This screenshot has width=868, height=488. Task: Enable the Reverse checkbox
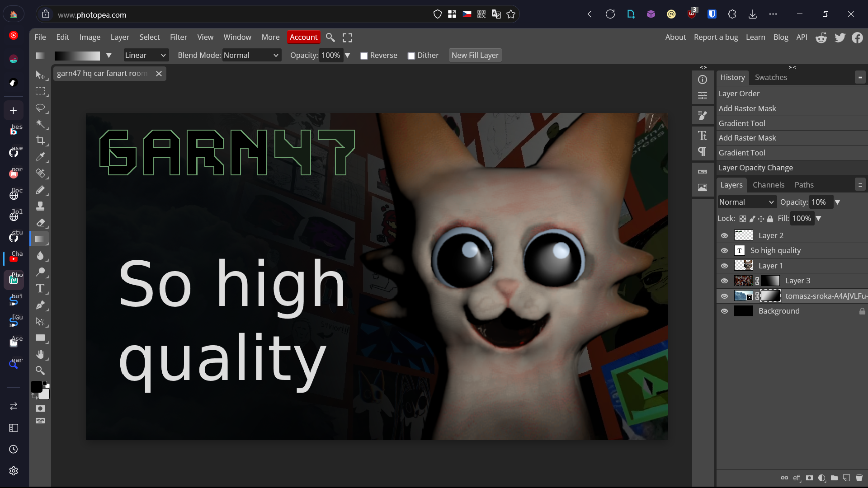click(364, 56)
